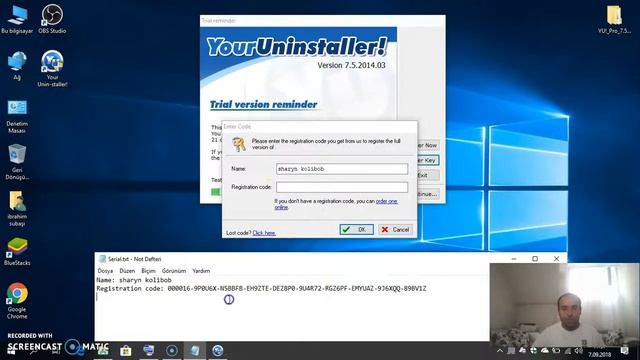This screenshot has height=360, width=640.
Task: Open monitor app icon in taskbar
Action: (x=149, y=351)
